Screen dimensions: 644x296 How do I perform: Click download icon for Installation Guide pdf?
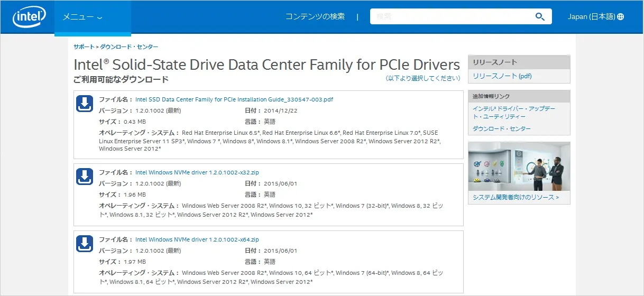click(x=85, y=104)
